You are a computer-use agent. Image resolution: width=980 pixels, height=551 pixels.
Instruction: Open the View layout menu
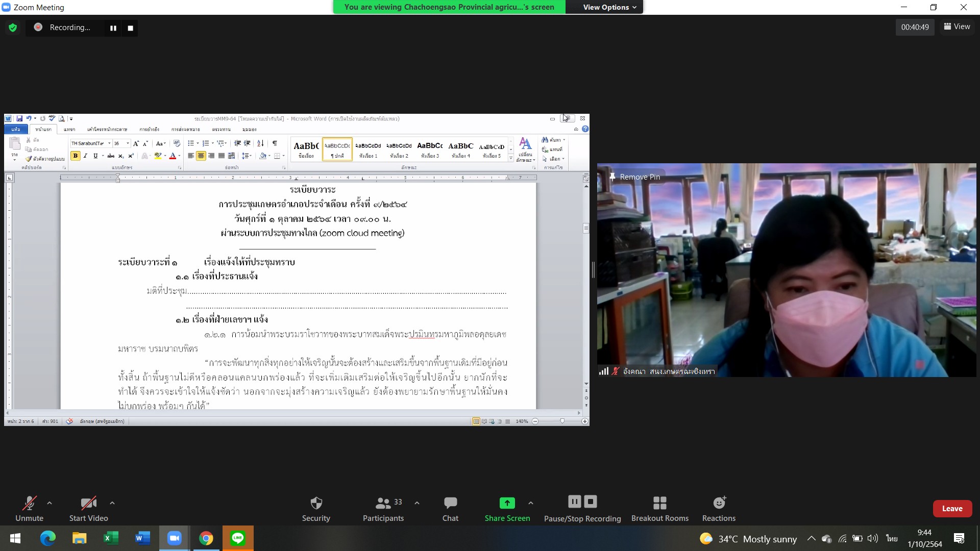tap(957, 27)
